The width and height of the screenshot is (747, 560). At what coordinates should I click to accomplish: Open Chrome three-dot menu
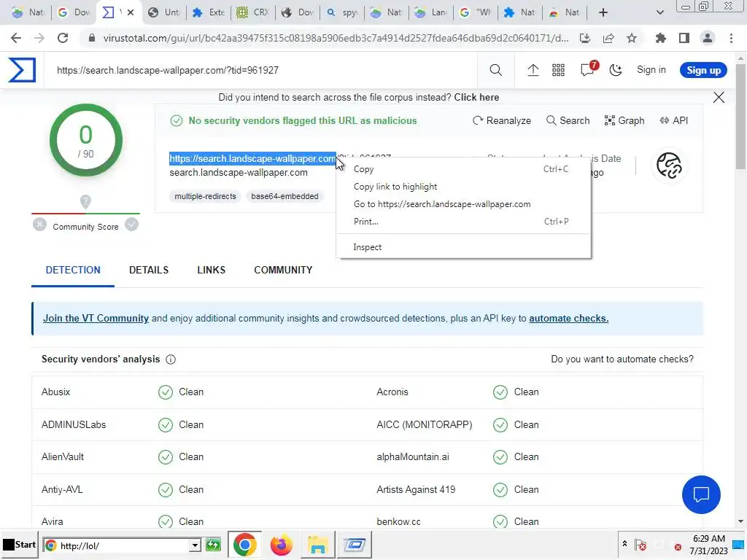pos(731,38)
